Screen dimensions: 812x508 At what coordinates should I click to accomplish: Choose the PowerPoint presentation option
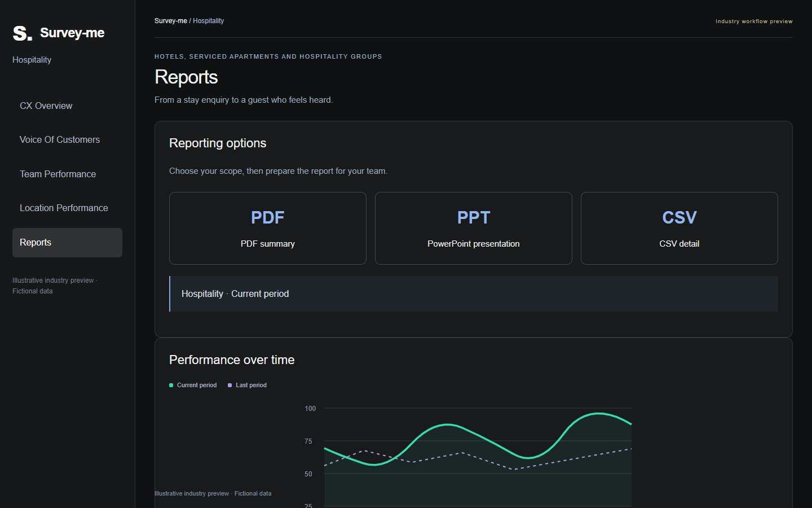click(474, 229)
